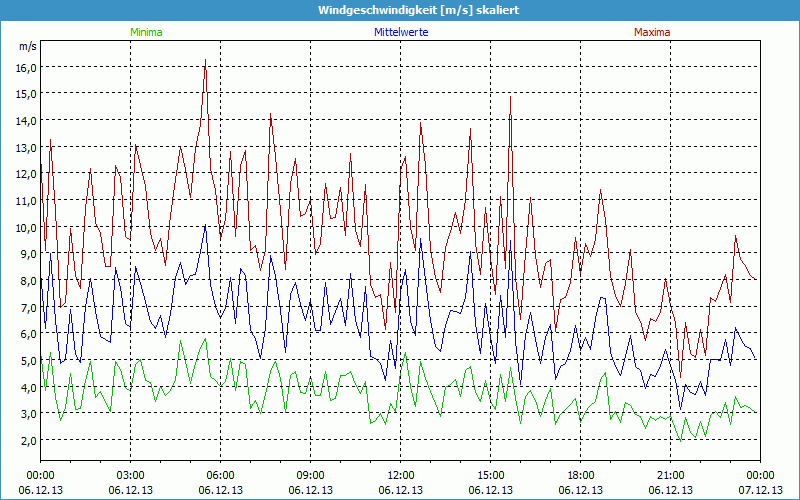Click the chart title Windgeschwindigkeit [m/s] skaliert
The width and height of the screenshot is (800, 500).
tap(418, 10)
